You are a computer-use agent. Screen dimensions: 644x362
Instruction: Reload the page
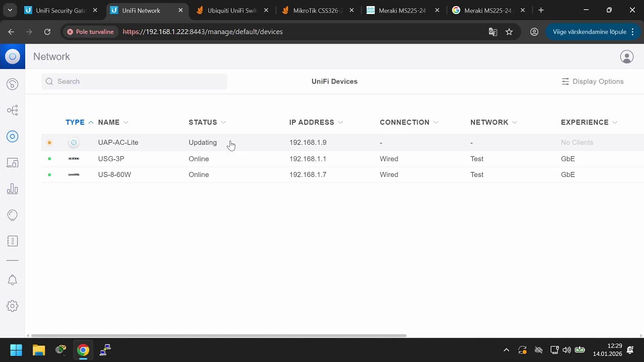[x=47, y=32]
